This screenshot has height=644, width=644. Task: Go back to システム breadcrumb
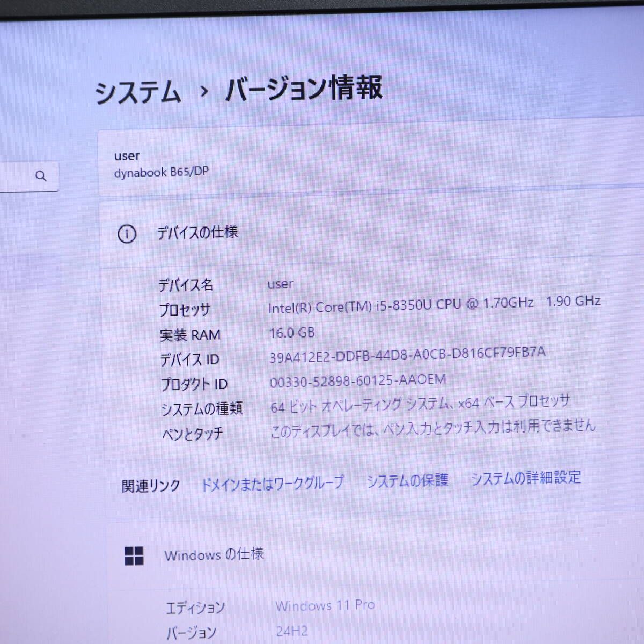click(138, 92)
